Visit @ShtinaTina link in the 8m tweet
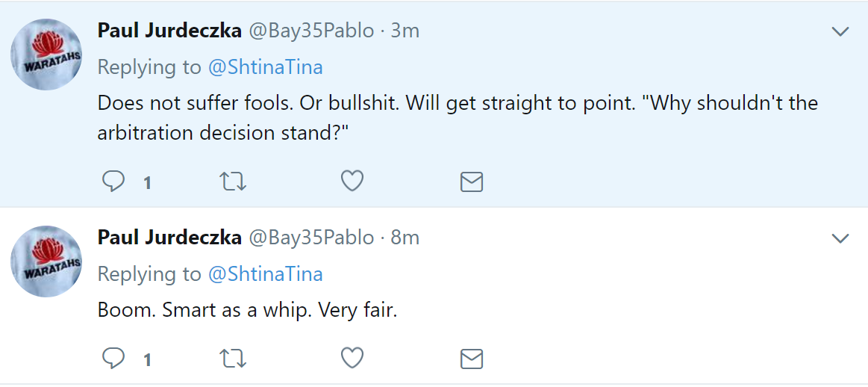The image size is (868, 387). (x=265, y=274)
